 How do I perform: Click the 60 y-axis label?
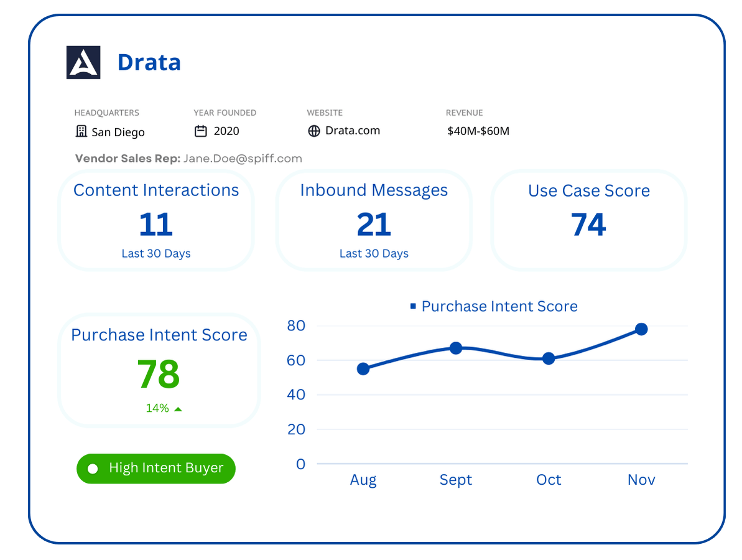(x=296, y=360)
